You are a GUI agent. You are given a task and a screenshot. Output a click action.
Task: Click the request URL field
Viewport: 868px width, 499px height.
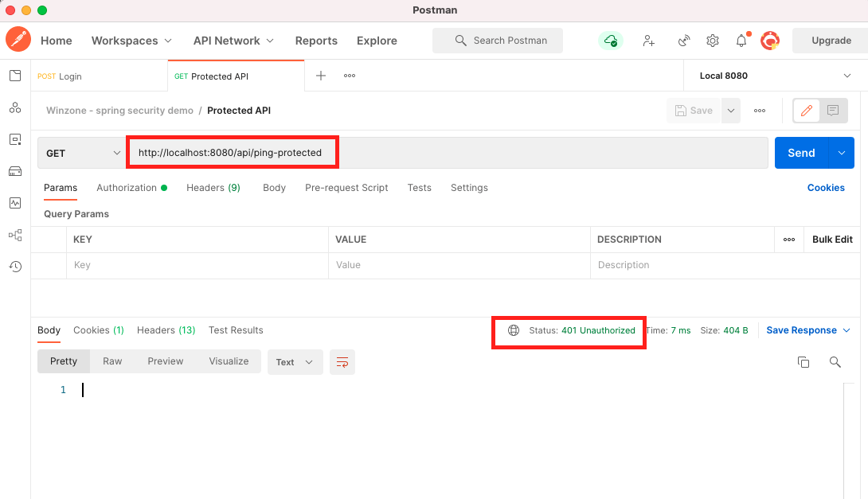pos(448,153)
